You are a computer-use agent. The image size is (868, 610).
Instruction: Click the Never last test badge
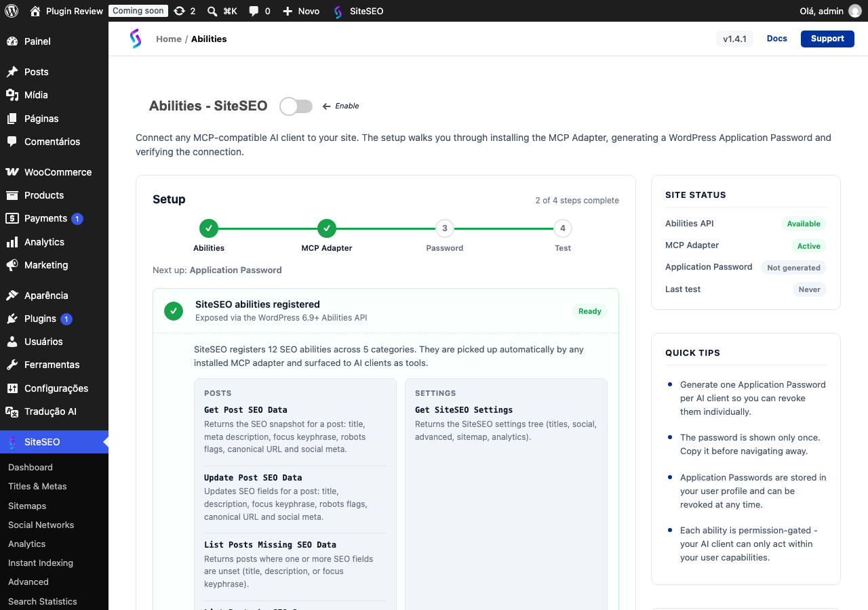coord(810,289)
